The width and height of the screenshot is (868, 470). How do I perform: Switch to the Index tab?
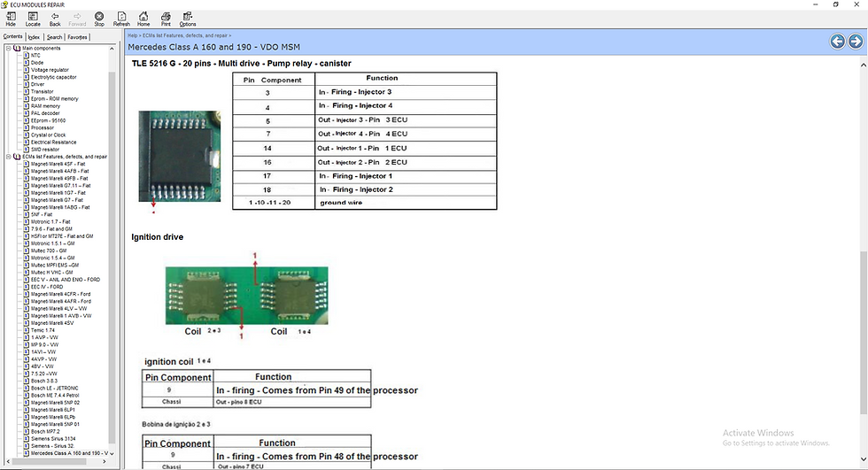tap(35, 37)
